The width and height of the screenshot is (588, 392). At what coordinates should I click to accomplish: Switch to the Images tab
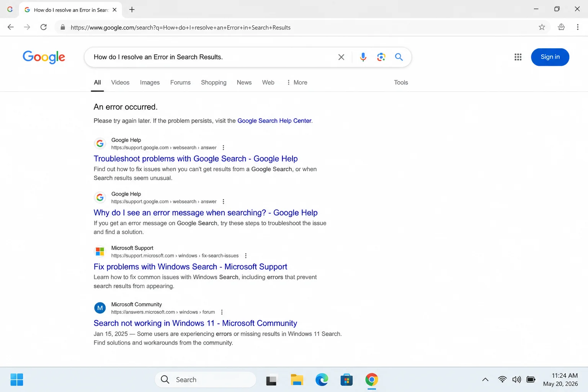coord(150,82)
